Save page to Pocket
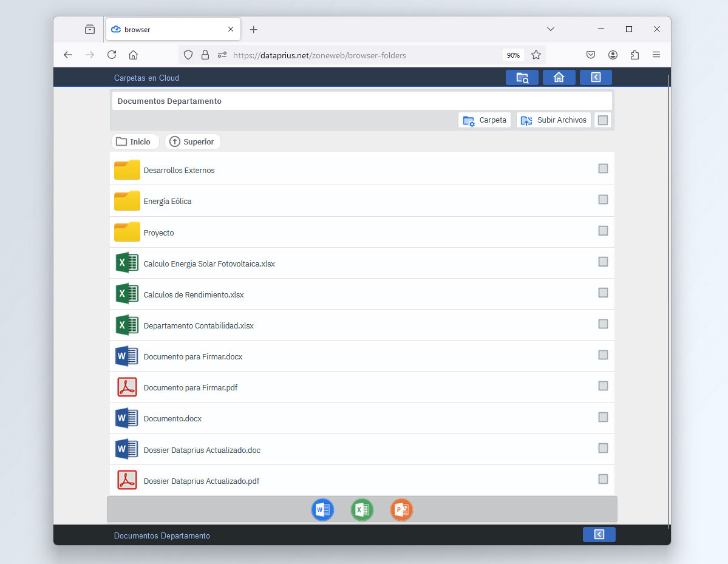The width and height of the screenshot is (728, 564). tap(591, 55)
